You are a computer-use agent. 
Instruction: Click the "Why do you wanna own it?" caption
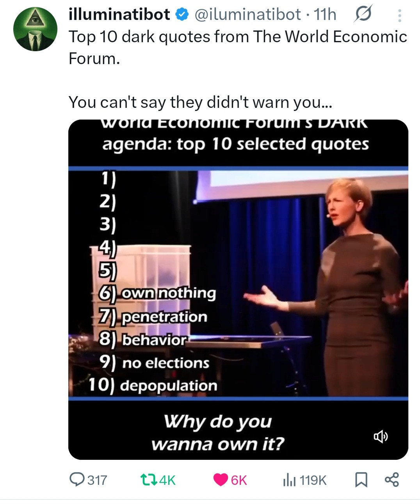pos(218,433)
